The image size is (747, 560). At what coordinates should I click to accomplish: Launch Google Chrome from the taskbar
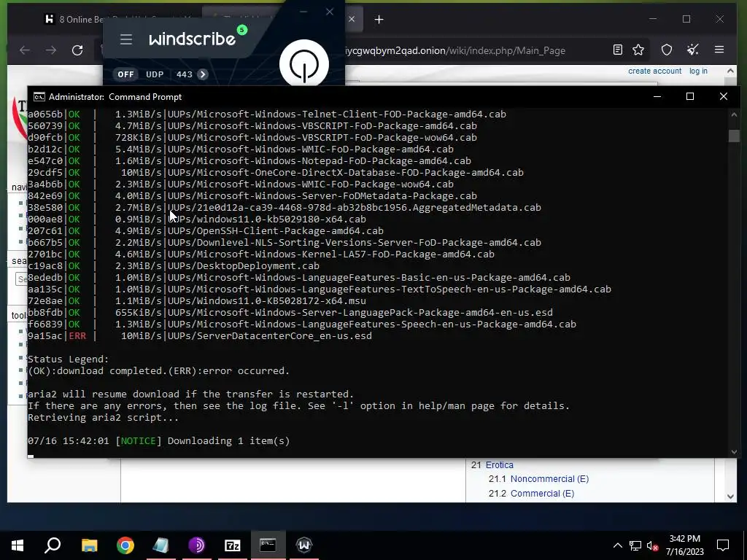click(125, 545)
